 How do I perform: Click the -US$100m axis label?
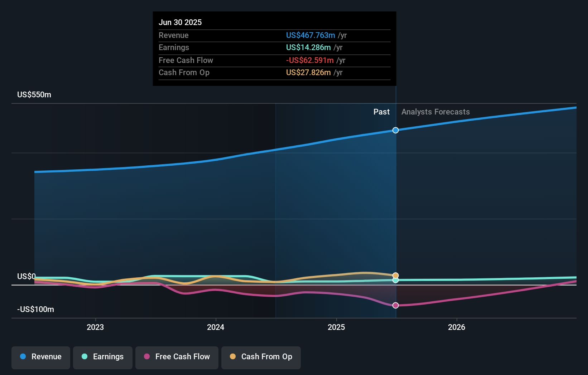(35, 309)
